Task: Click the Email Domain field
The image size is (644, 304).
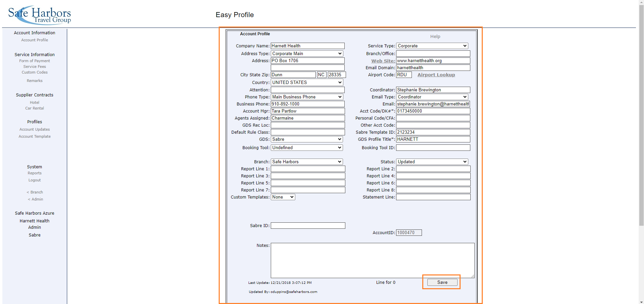Action: tap(433, 68)
